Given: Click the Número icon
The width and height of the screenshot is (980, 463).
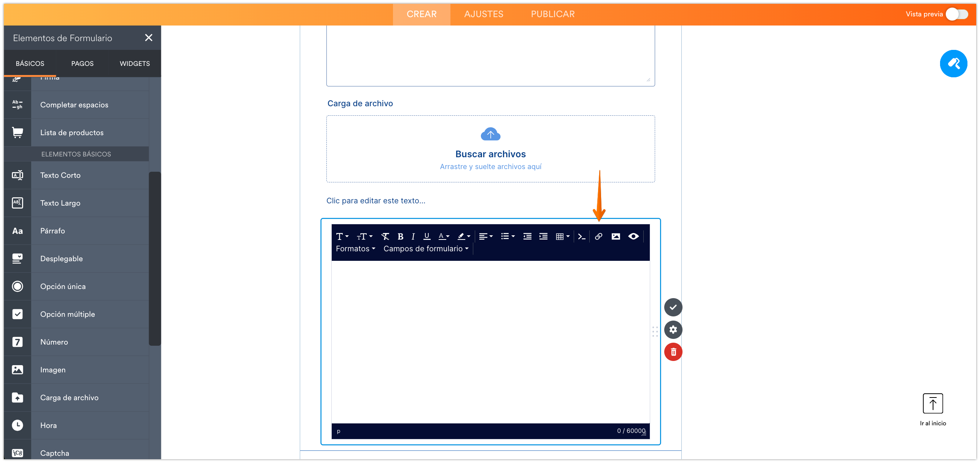Looking at the screenshot, I should 17,342.
